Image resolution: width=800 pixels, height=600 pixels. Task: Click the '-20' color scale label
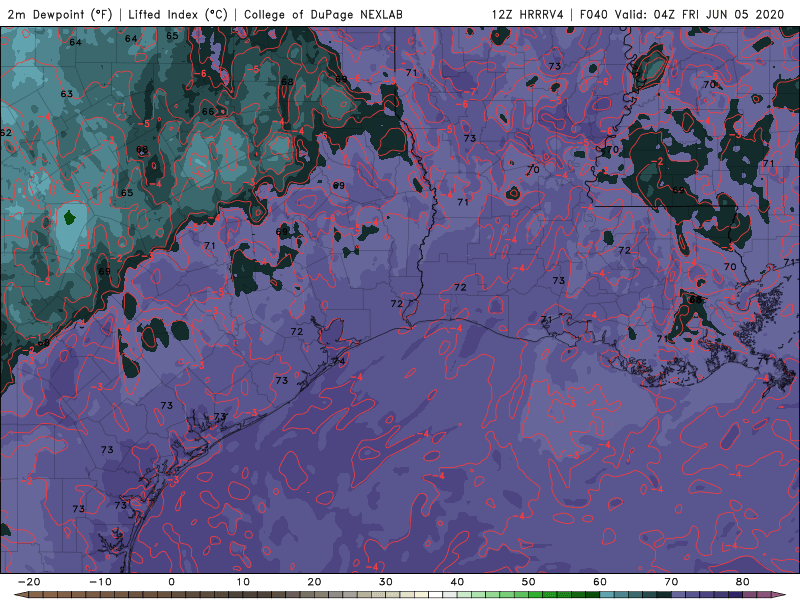[29, 582]
